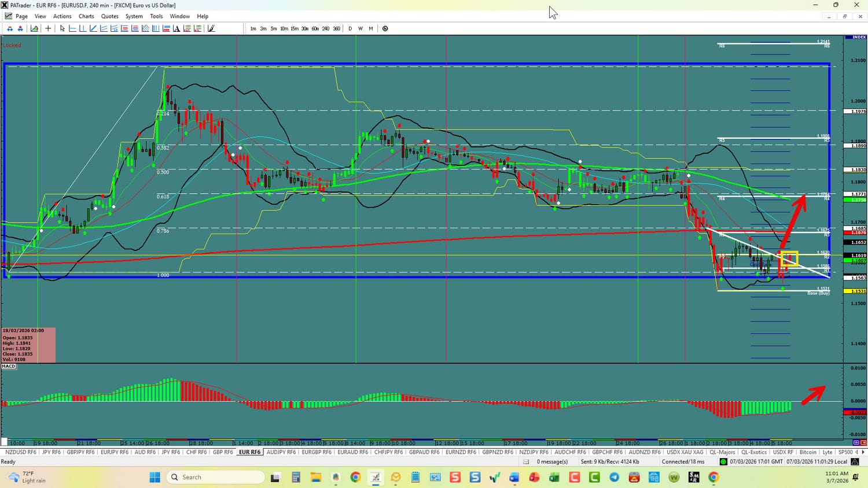This screenshot has height=488, width=868.
Task: Open the chart indicators icon
Action: tap(34, 28)
